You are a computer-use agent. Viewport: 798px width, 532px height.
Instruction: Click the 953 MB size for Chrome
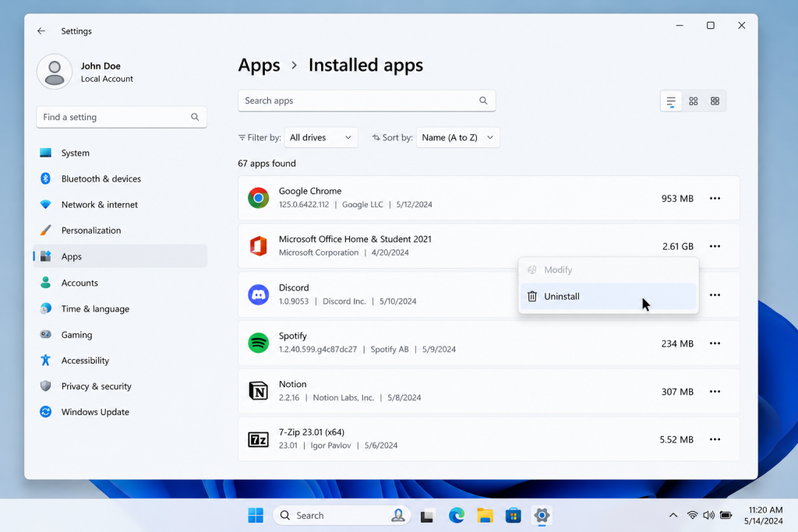[677, 199]
